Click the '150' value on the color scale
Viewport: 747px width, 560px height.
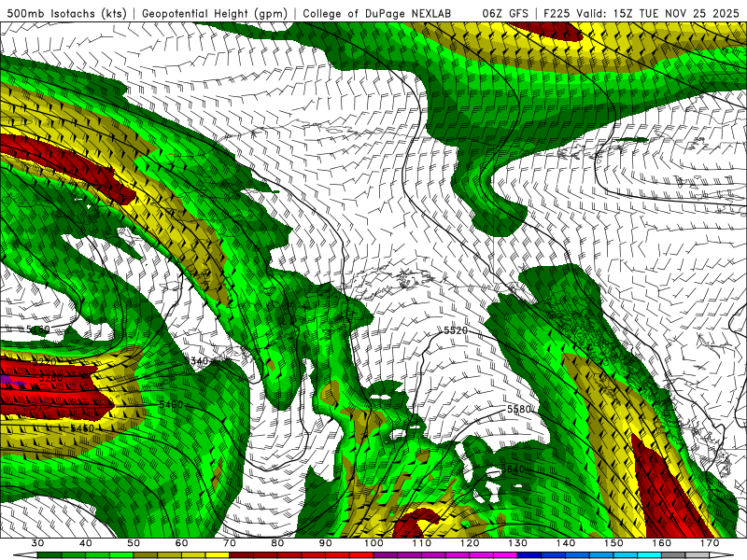(x=613, y=543)
